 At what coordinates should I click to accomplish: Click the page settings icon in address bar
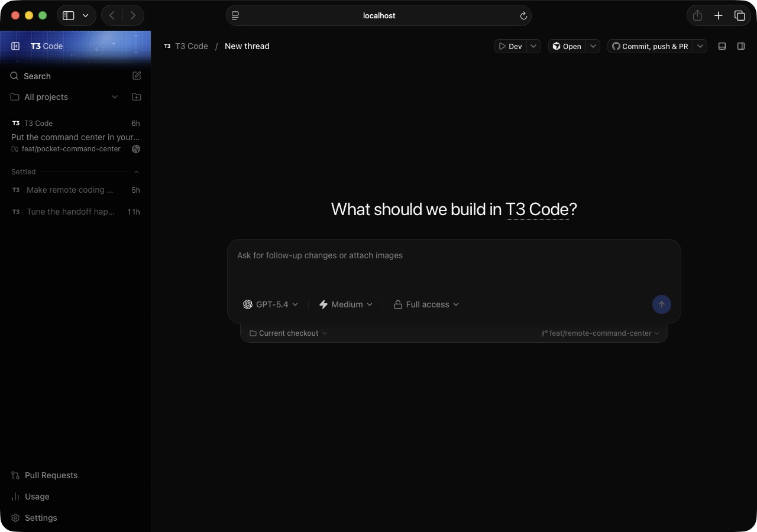235,15
